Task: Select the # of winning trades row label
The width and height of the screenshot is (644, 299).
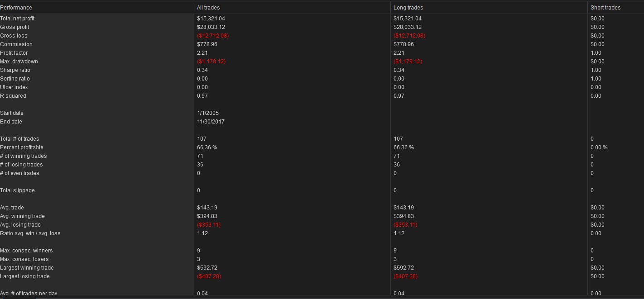Action: pos(24,156)
